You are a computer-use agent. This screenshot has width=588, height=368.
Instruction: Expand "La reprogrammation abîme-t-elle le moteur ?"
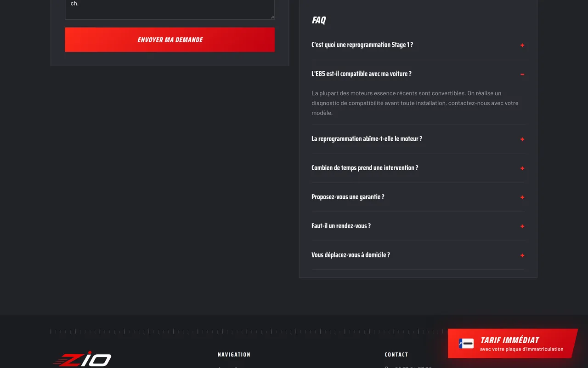click(x=418, y=139)
